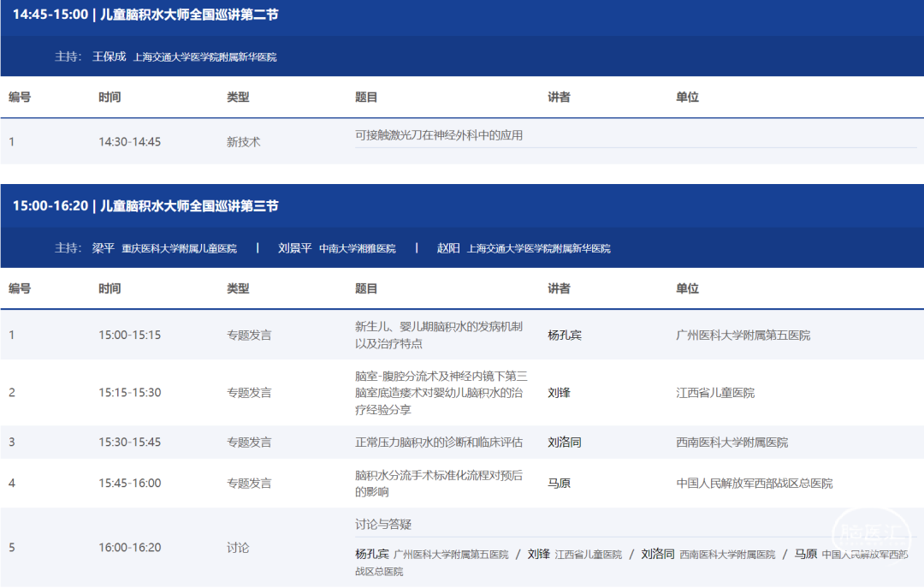This screenshot has width=924, height=588.
Task: Open the 正常压力脑积水的诊断和临床评估 talk
Action: click(x=439, y=442)
